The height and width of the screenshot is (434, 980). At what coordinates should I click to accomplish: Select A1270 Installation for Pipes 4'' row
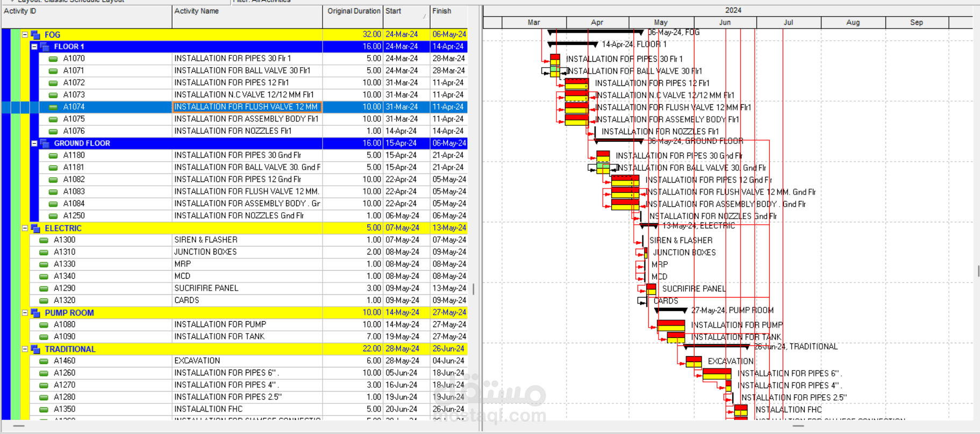tap(234, 385)
